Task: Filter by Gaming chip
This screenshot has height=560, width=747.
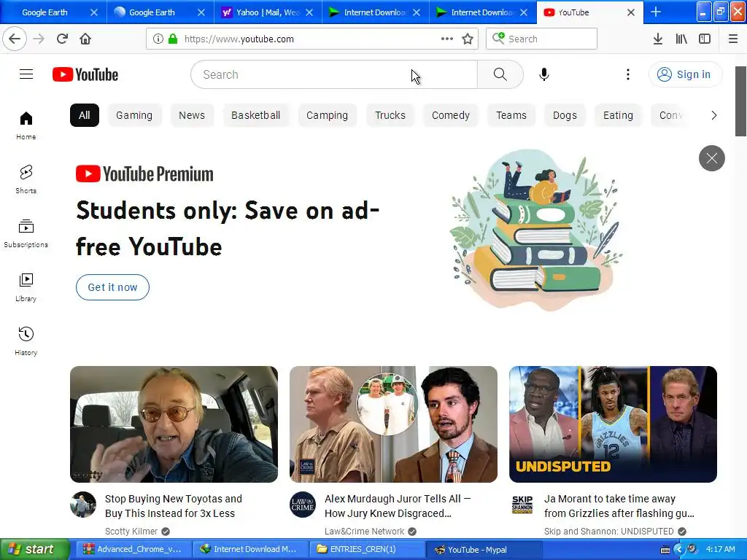Action: (134, 115)
